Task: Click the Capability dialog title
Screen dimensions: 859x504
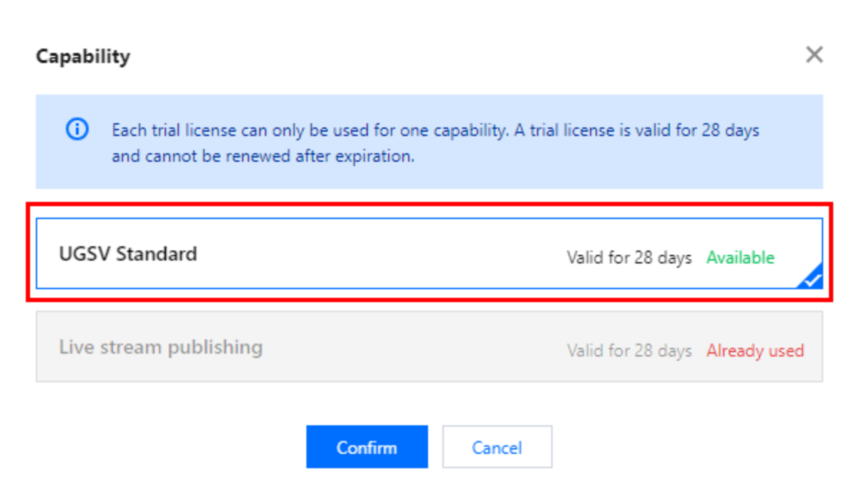Action: [x=83, y=56]
